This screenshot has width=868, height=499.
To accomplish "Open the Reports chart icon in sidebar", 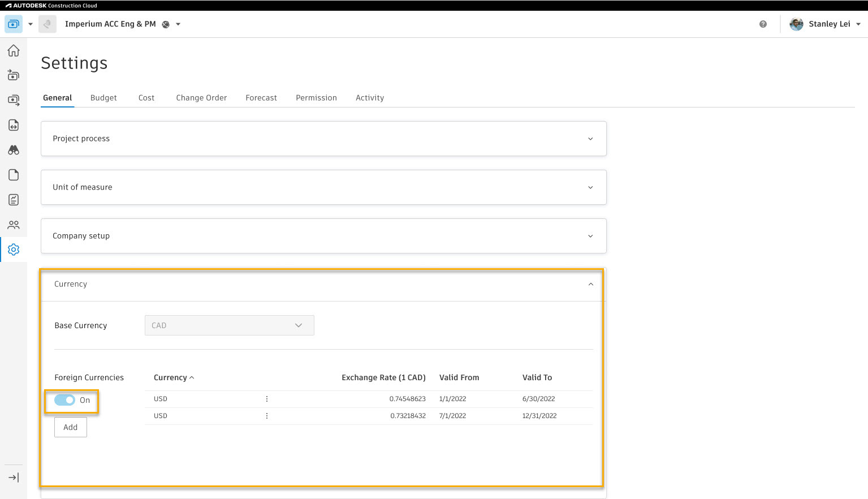I will click(14, 200).
